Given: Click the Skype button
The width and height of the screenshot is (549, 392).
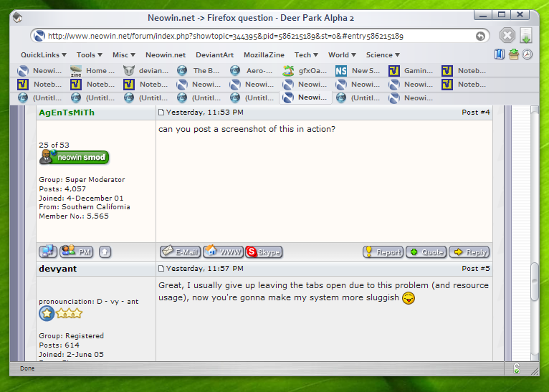Looking at the screenshot, I should click(264, 252).
